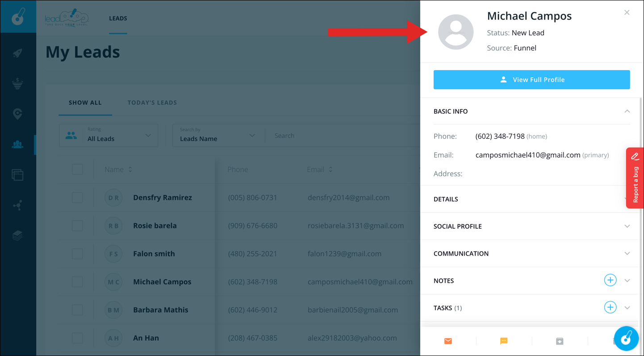Open the Rating All Leads dropdown

click(109, 135)
